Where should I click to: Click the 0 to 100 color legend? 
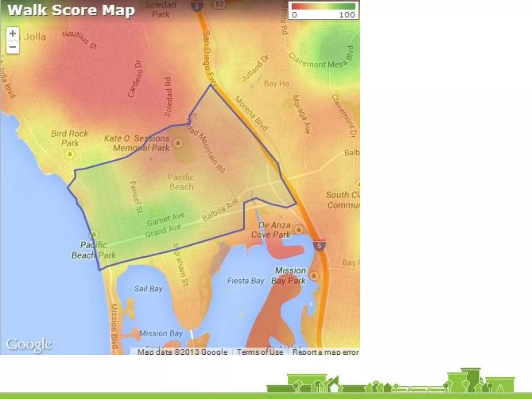pyautogui.click(x=323, y=10)
